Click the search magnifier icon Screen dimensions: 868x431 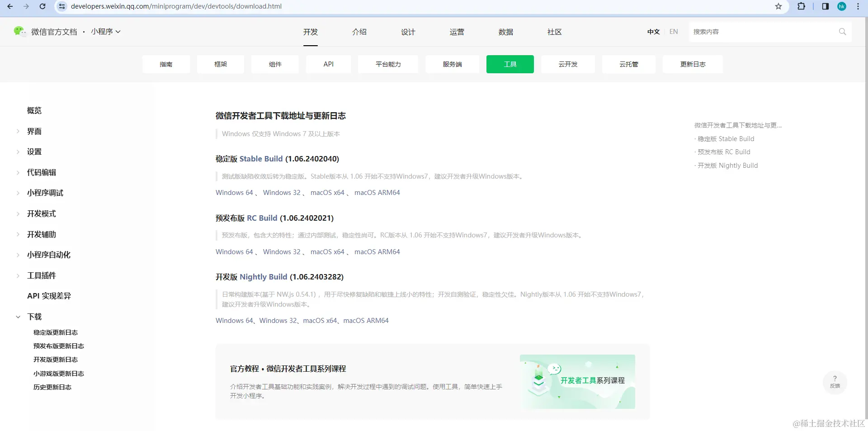842,32
